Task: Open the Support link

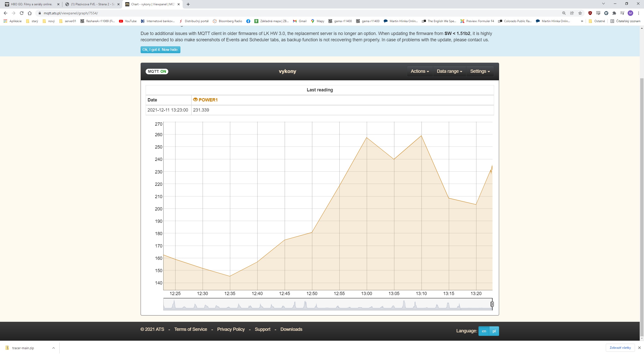Action: pyautogui.click(x=263, y=329)
